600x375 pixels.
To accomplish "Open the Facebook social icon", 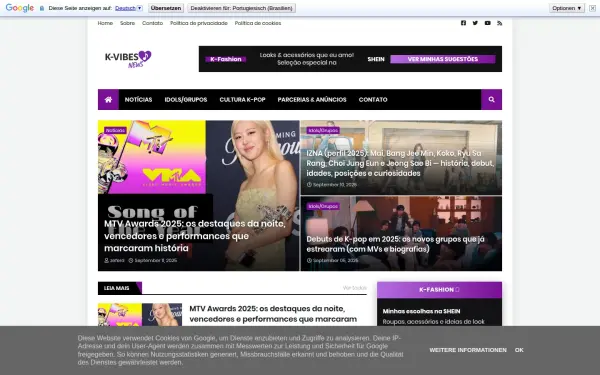I will (x=463, y=23).
